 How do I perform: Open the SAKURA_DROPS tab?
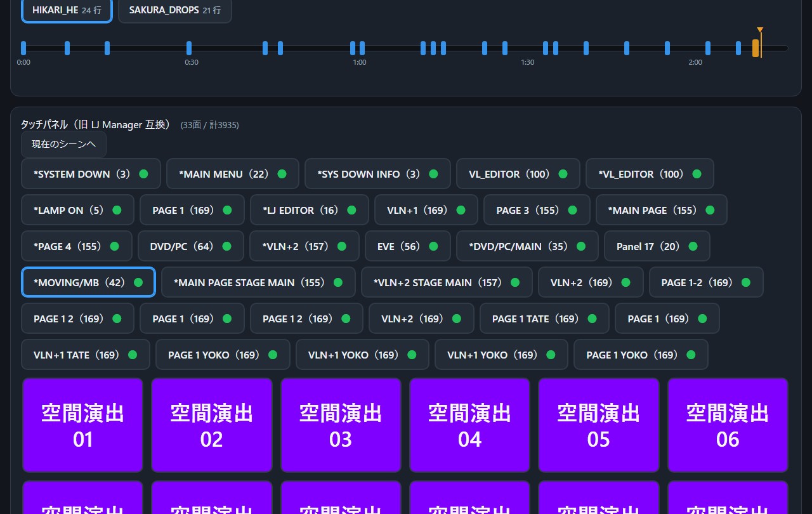coord(174,10)
